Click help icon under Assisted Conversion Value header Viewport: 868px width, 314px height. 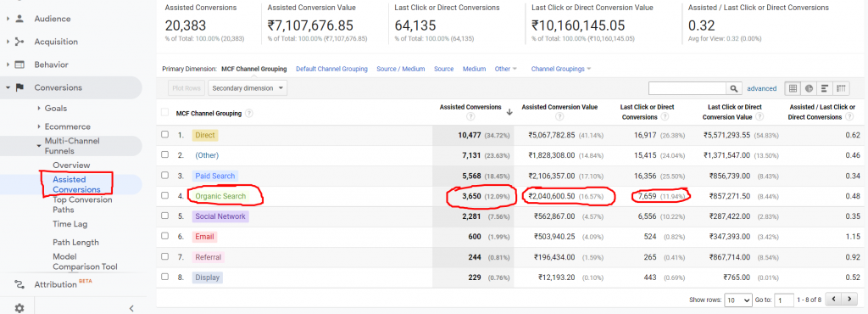tap(559, 117)
